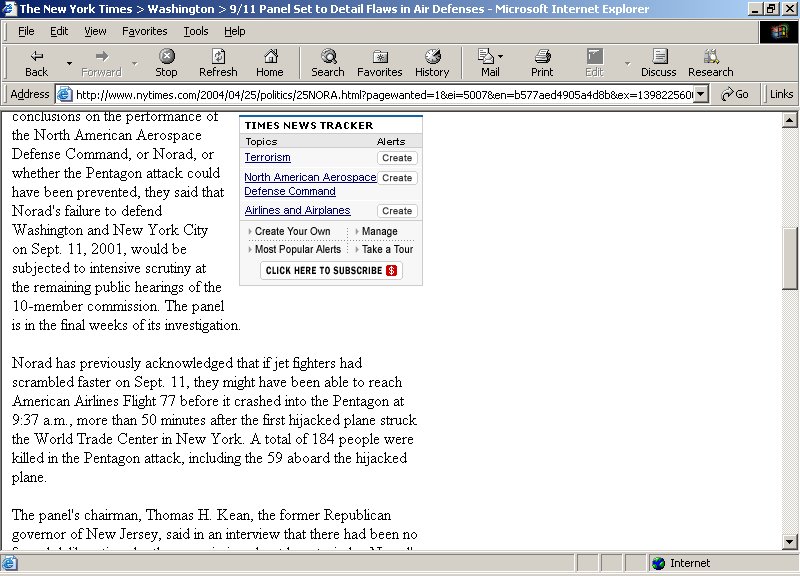Click Here To Subscribe button
The height and width of the screenshot is (576, 800).
pos(331,270)
